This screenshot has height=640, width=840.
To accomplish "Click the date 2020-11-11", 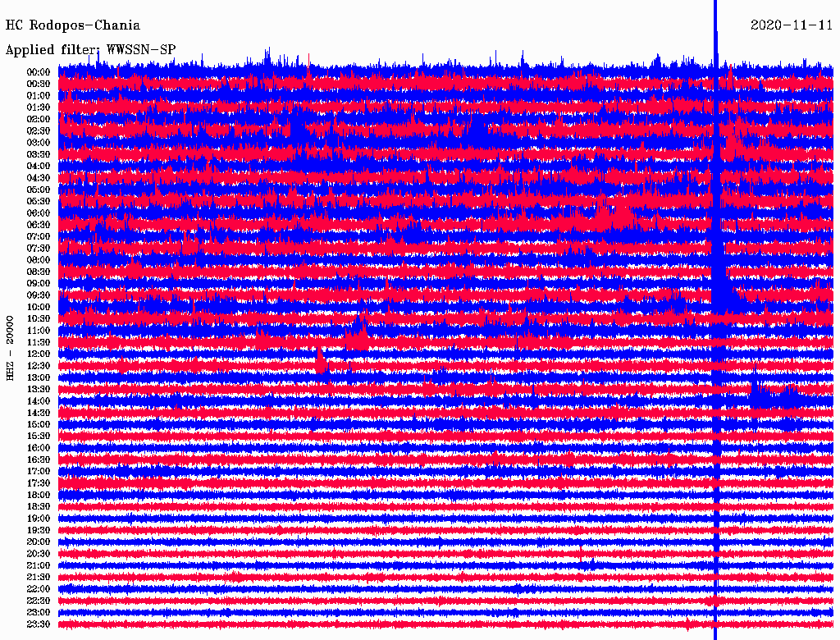I will pyautogui.click(x=792, y=25).
